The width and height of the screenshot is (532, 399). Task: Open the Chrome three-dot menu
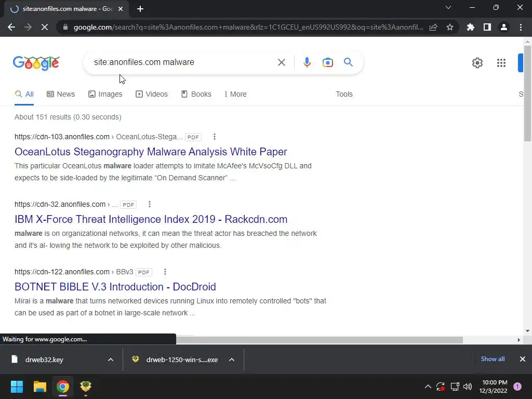tap(521, 27)
